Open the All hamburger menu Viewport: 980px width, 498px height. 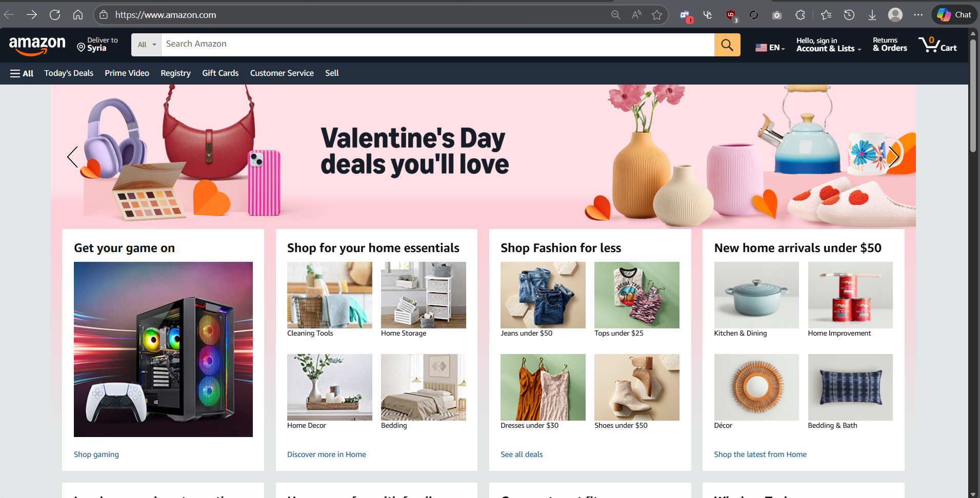[x=22, y=73]
